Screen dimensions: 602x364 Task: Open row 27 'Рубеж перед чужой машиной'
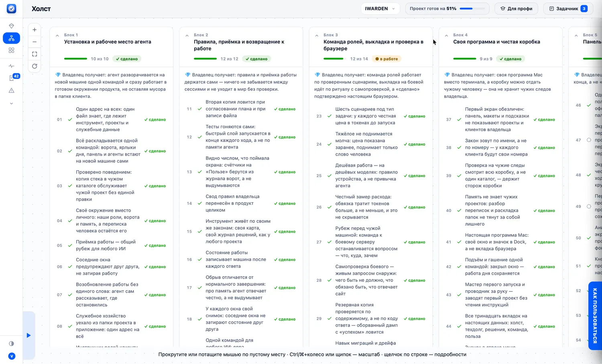371,242
